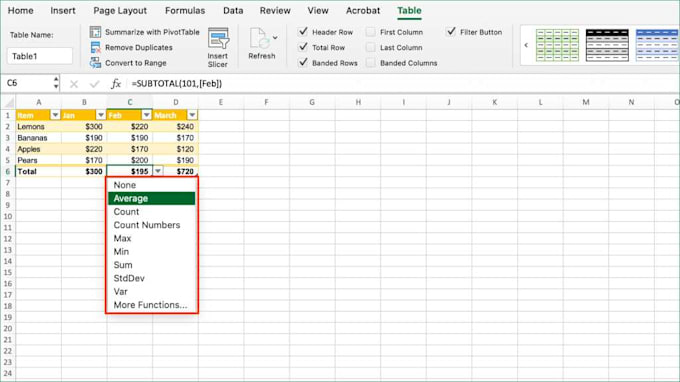Screen dimensions: 680x382
Task: Click the Table Name input field
Action: click(40, 56)
